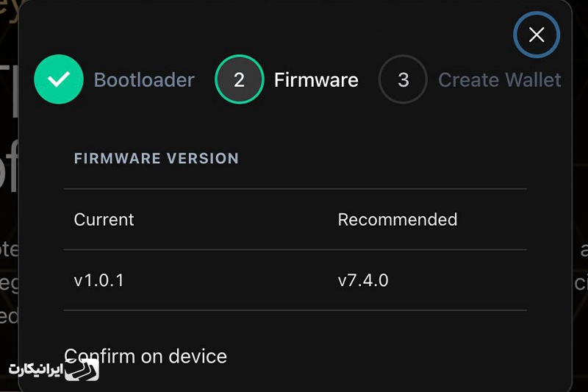Click the divider below the Current and Recommended headers
Image resolution: width=588 pixels, height=392 pixels.
click(295, 249)
